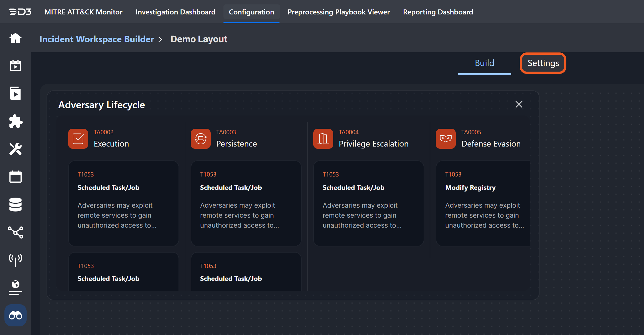The width and height of the screenshot is (644, 335).
Task: Open the Modify Registry technique card
Action: 483,203
